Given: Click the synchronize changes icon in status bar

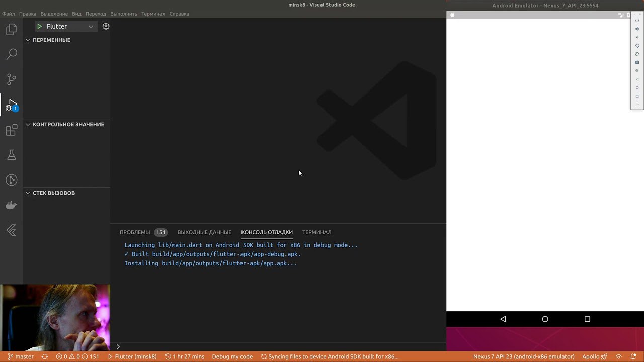Looking at the screenshot, I should coord(45,356).
